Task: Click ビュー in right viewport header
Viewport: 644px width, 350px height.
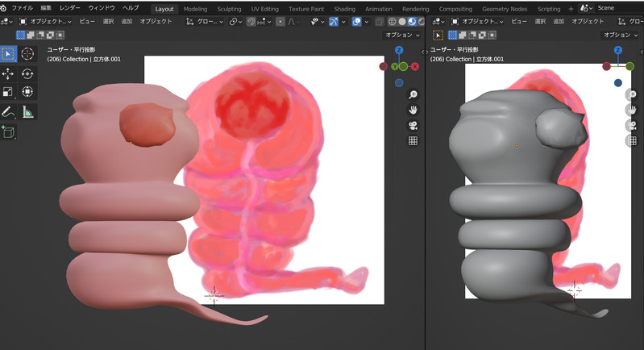Action: click(519, 22)
